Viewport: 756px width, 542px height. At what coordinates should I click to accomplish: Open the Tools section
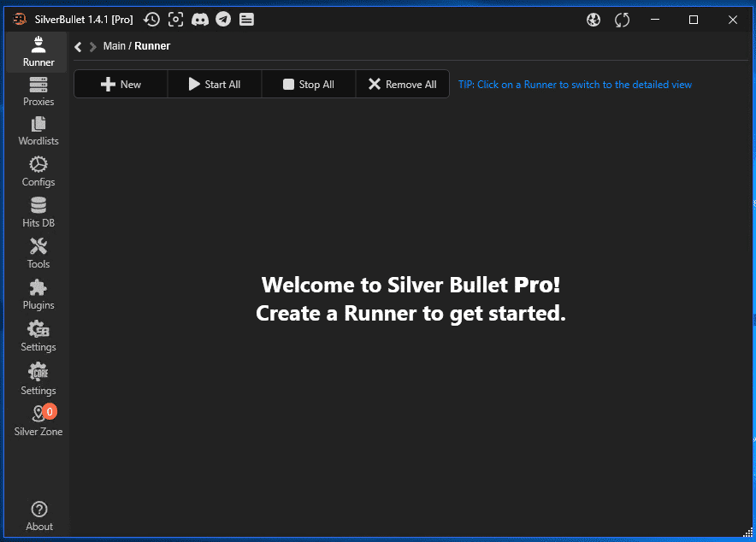coord(38,253)
